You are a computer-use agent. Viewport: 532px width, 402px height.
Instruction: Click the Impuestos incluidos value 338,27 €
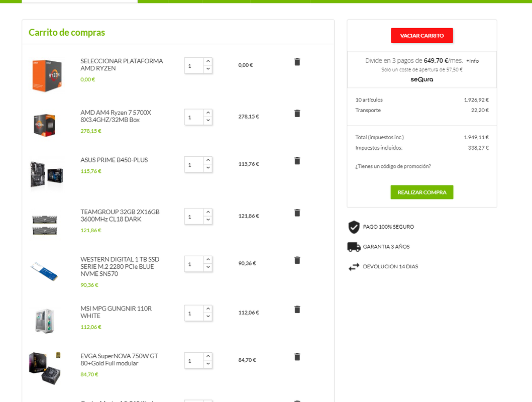(x=478, y=148)
